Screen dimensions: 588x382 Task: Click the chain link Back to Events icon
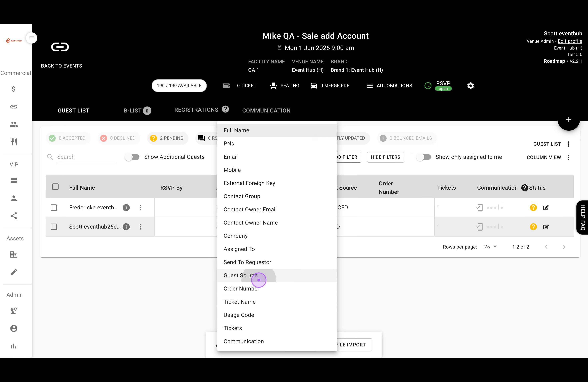pos(60,47)
